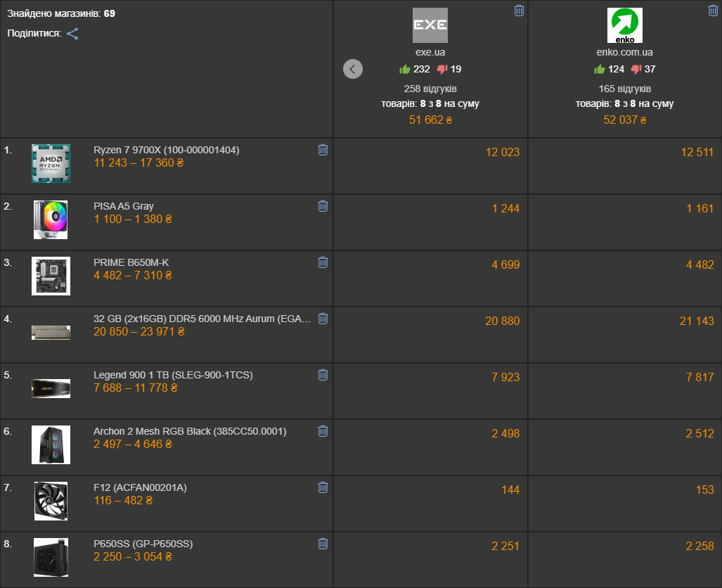Screen dimensions: 722x588
Task: Click exe.ua price 12 023 for Ryzen
Action: [503, 152]
